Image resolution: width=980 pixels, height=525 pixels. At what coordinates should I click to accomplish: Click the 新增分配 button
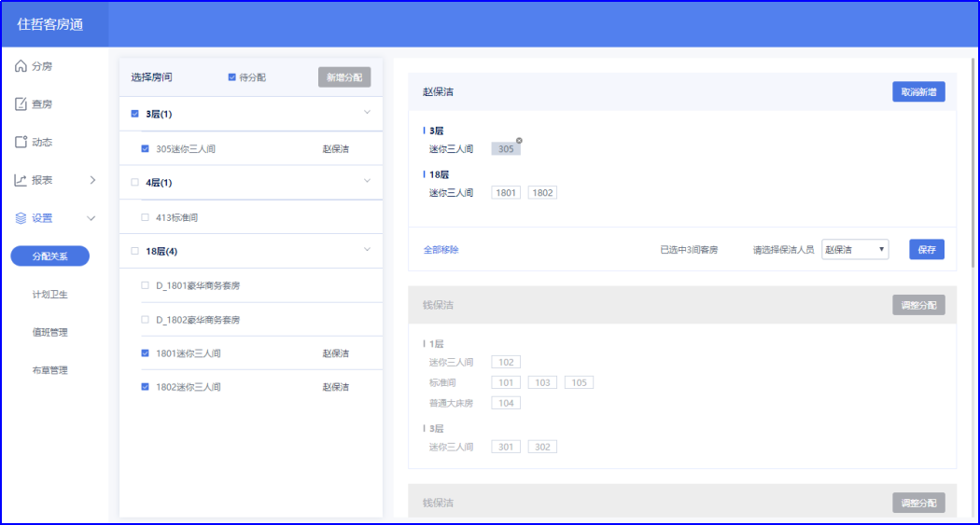click(x=344, y=77)
